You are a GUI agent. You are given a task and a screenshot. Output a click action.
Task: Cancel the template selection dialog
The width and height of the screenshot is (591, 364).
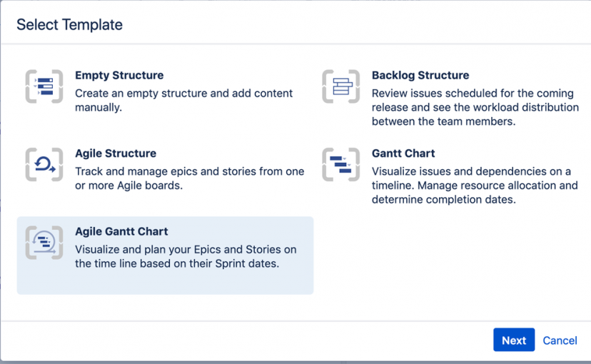[x=560, y=340]
